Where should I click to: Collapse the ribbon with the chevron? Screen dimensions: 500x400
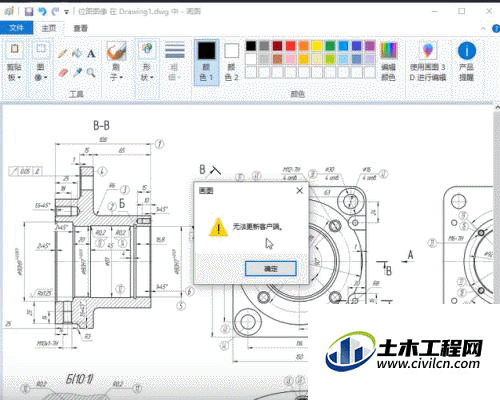click(483, 29)
